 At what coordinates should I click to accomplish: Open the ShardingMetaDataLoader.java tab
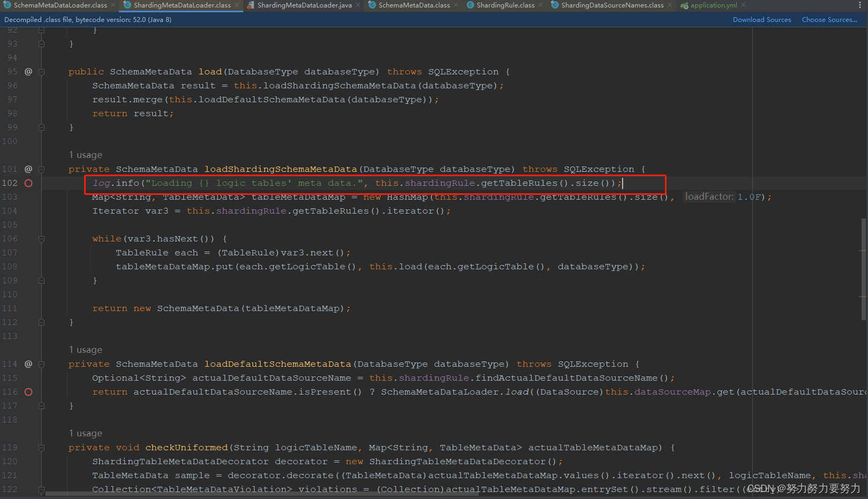click(x=304, y=5)
